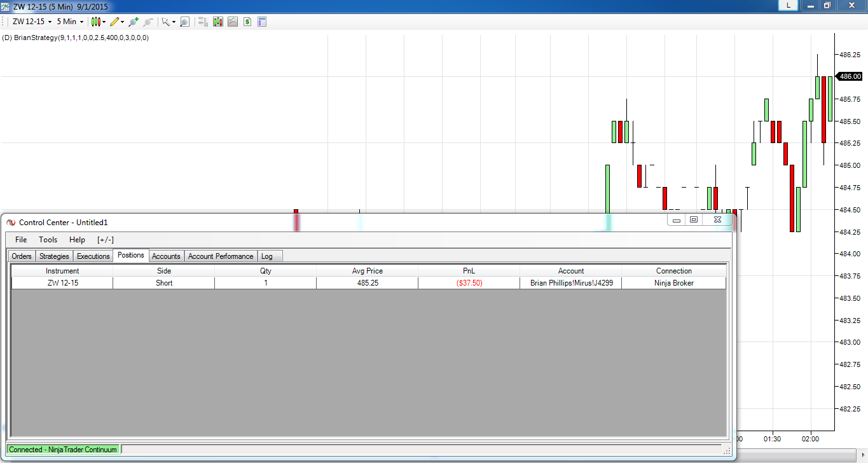Screen dimensions: 868x463
Task: Click the greyed-out zoom out icon
Action: coord(148,22)
